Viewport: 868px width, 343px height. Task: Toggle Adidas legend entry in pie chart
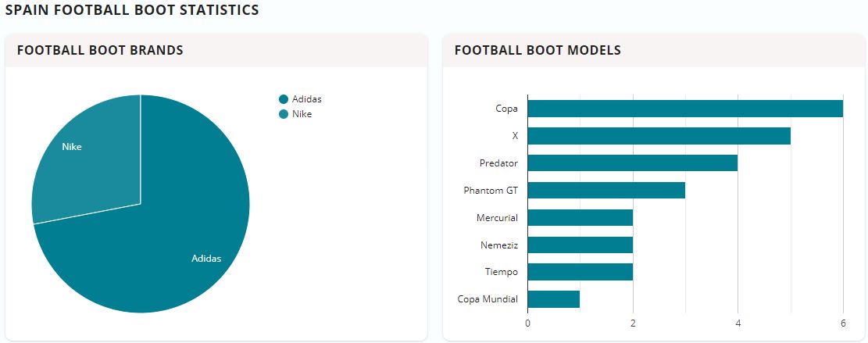pyautogui.click(x=306, y=99)
